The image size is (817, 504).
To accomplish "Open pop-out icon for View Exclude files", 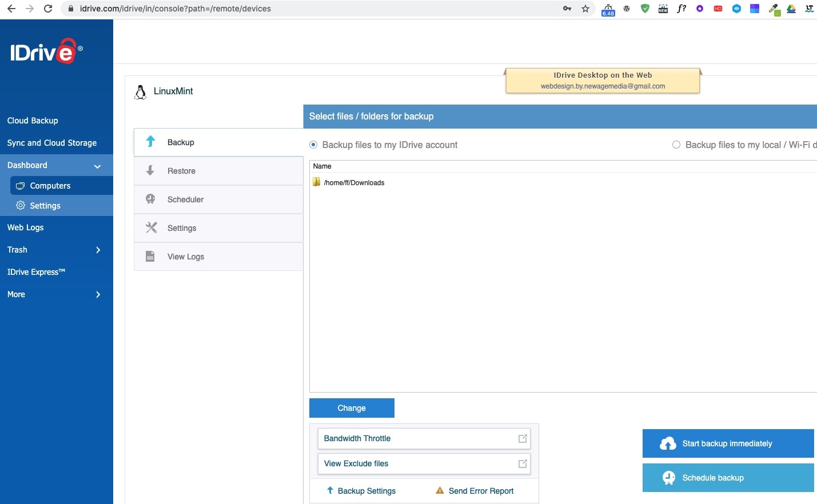I will [522, 463].
